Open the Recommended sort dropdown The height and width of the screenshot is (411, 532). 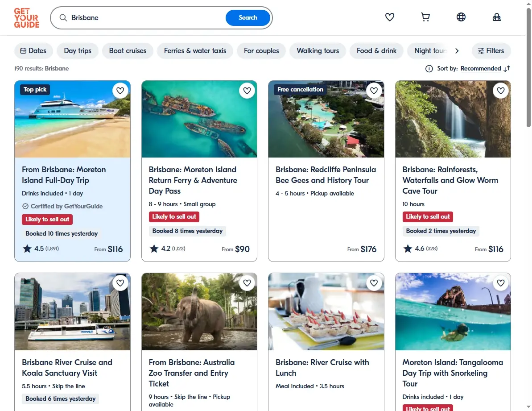click(x=480, y=69)
